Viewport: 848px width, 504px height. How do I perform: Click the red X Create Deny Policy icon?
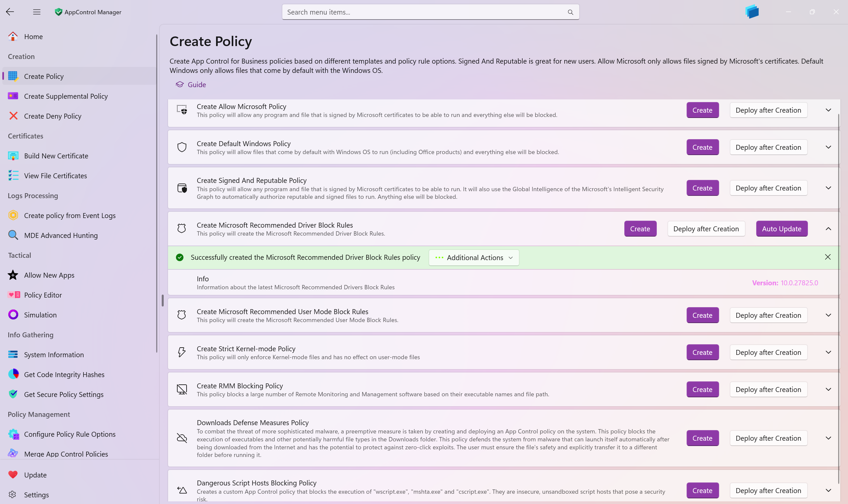click(13, 116)
